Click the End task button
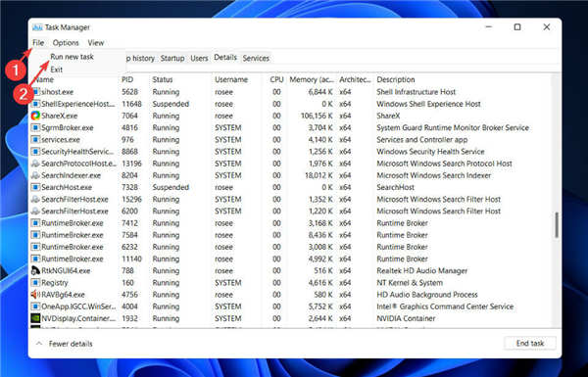Screen dimensions: 588x377 tap(530, 343)
